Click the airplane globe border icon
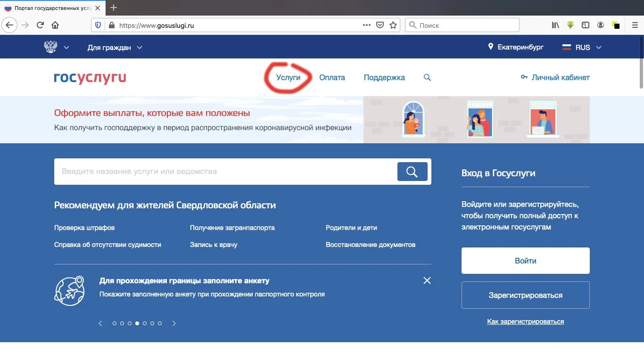644x362 pixels. tap(69, 290)
